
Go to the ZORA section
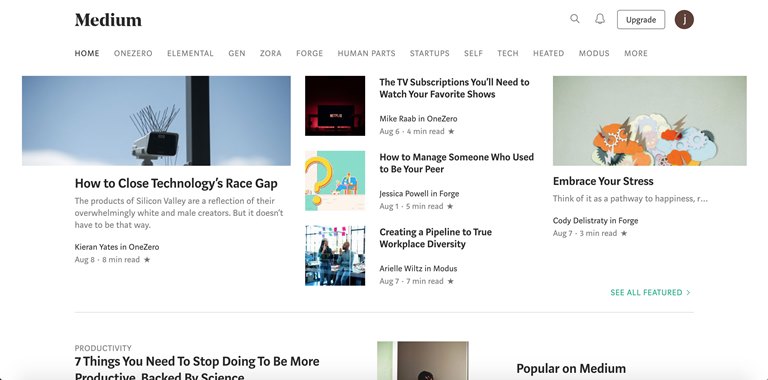click(x=270, y=53)
